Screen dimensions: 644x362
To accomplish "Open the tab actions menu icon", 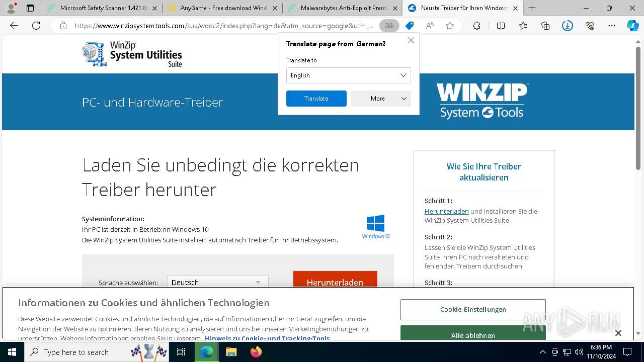I will [x=30, y=8].
